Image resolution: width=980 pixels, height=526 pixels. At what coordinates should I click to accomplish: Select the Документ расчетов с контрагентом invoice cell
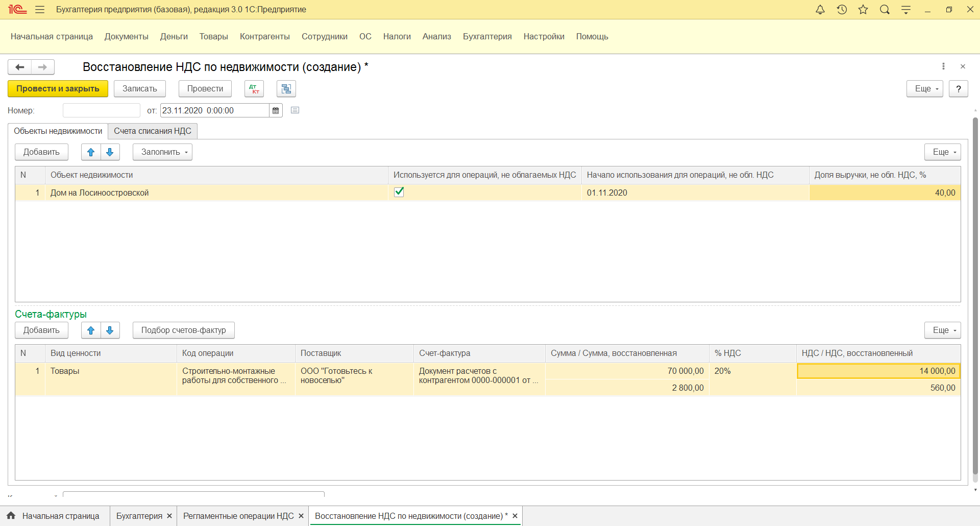point(479,379)
